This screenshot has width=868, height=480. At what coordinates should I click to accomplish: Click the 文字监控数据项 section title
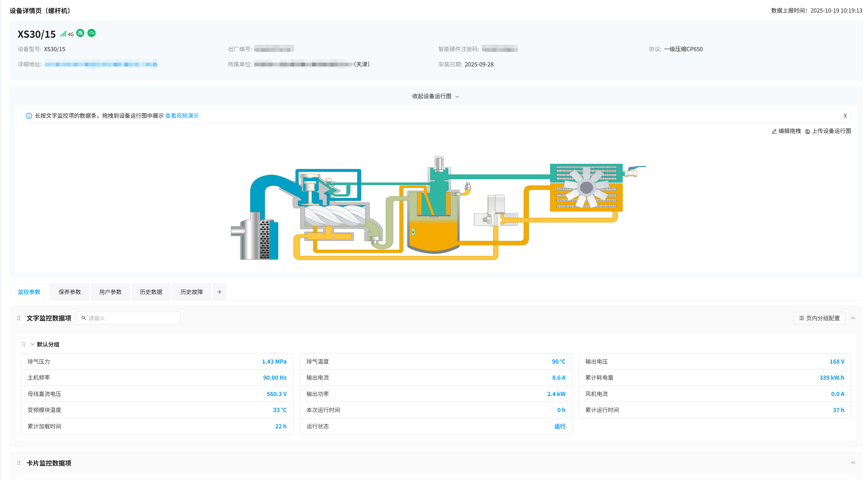pos(49,318)
